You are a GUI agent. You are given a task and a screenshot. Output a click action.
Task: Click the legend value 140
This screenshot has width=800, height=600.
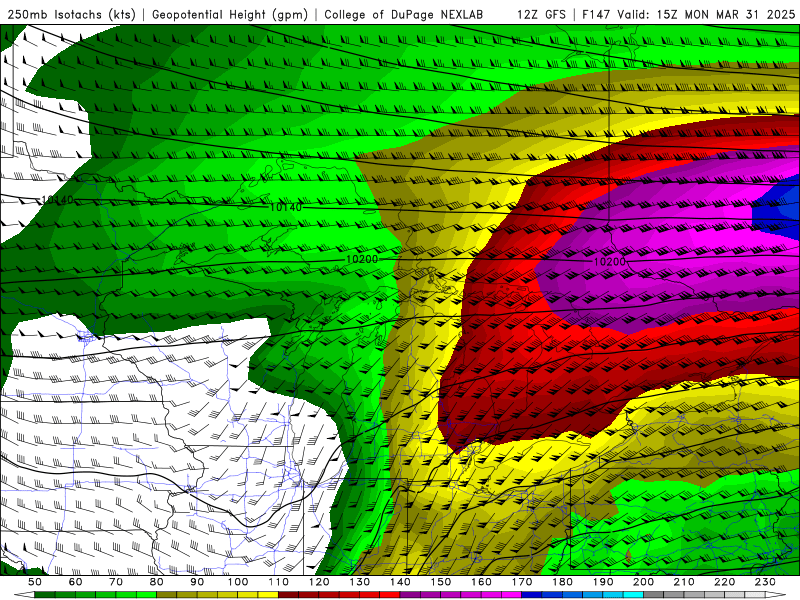(400, 582)
